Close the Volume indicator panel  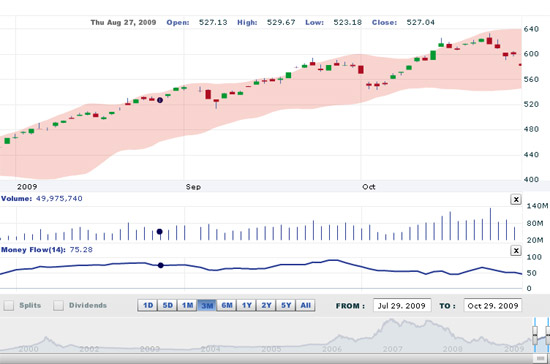click(x=516, y=200)
